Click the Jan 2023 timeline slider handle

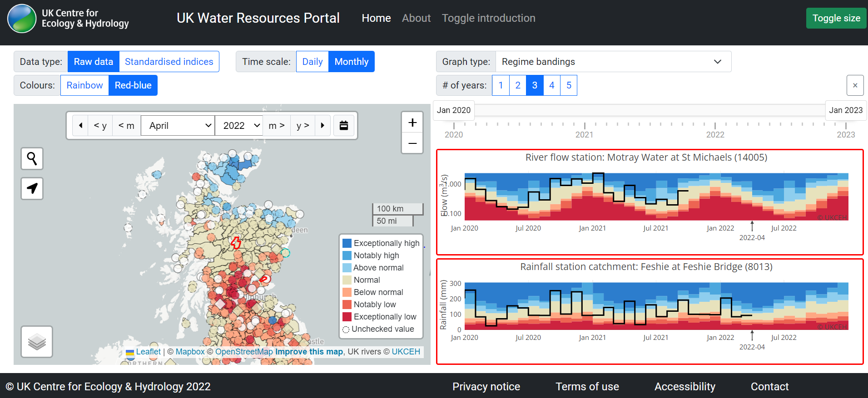pyautogui.click(x=846, y=110)
